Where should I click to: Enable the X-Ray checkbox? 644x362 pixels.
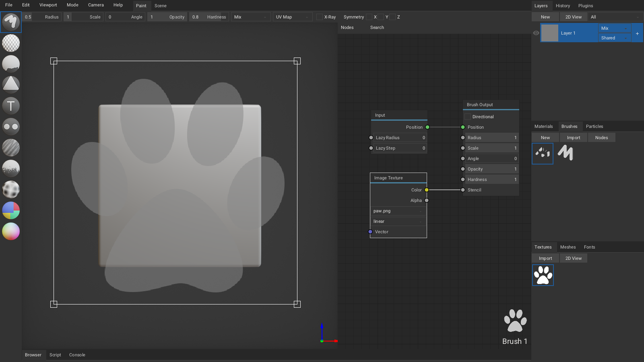click(320, 17)
